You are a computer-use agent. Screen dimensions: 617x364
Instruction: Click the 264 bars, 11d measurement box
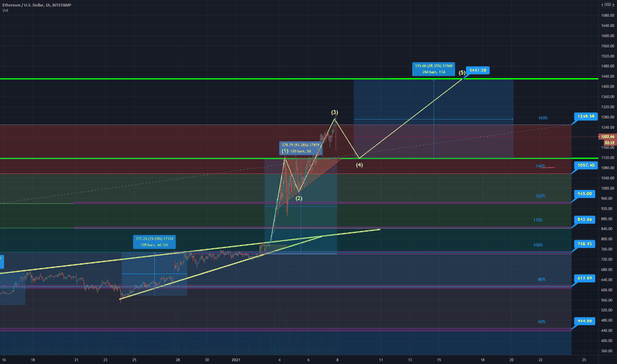[434, 69]
